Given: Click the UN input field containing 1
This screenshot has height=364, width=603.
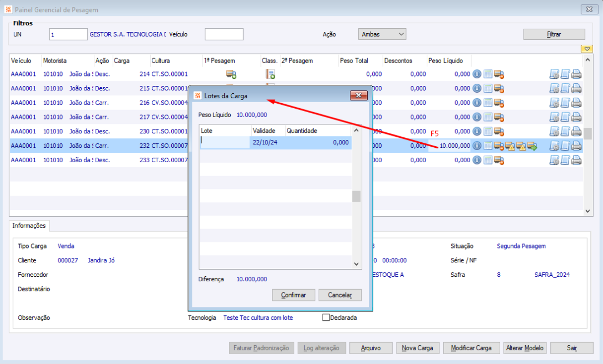Looking at the screenshot, I should 68,34.
